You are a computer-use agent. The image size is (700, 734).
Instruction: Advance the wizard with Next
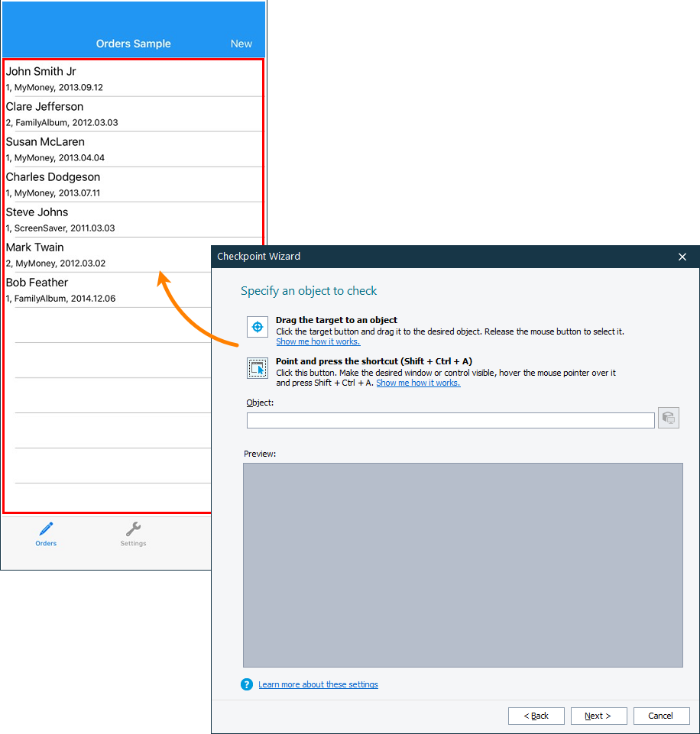click(598, 716)
